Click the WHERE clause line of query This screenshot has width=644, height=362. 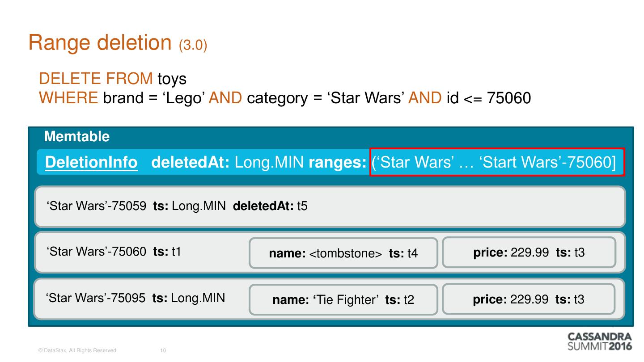click(285, 98)
